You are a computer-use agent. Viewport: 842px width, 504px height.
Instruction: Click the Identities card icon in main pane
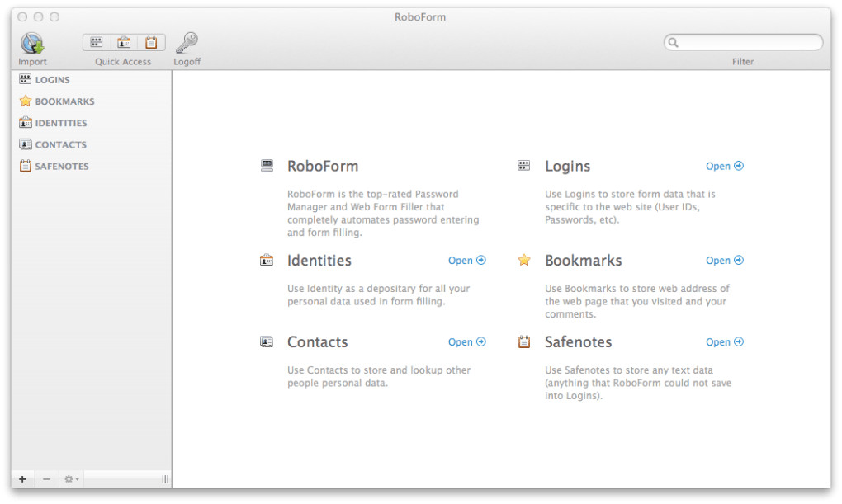(x=267, y=261)
